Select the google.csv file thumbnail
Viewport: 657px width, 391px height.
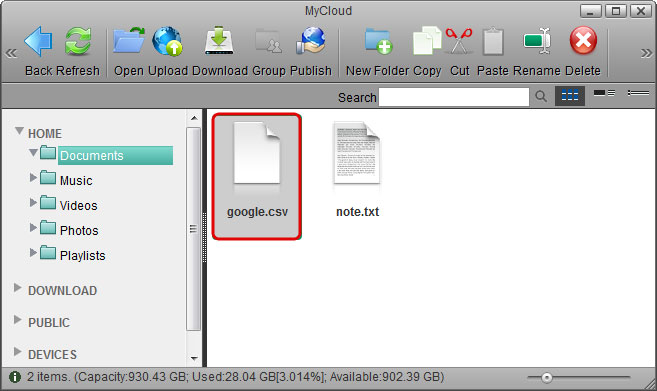point(257,176)
